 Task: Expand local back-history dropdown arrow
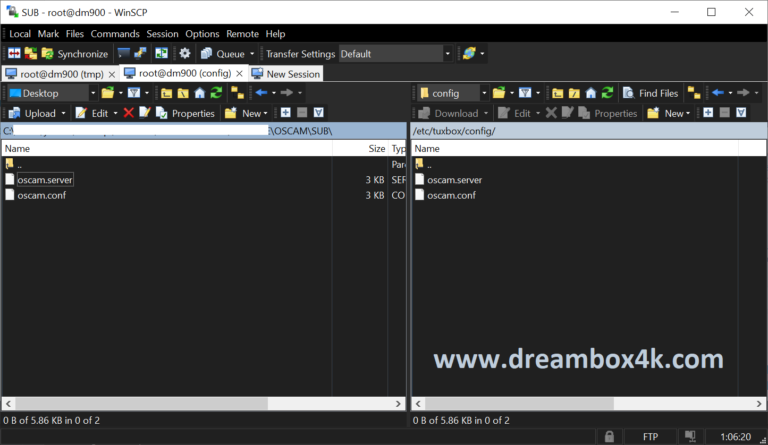click(274, 93)
